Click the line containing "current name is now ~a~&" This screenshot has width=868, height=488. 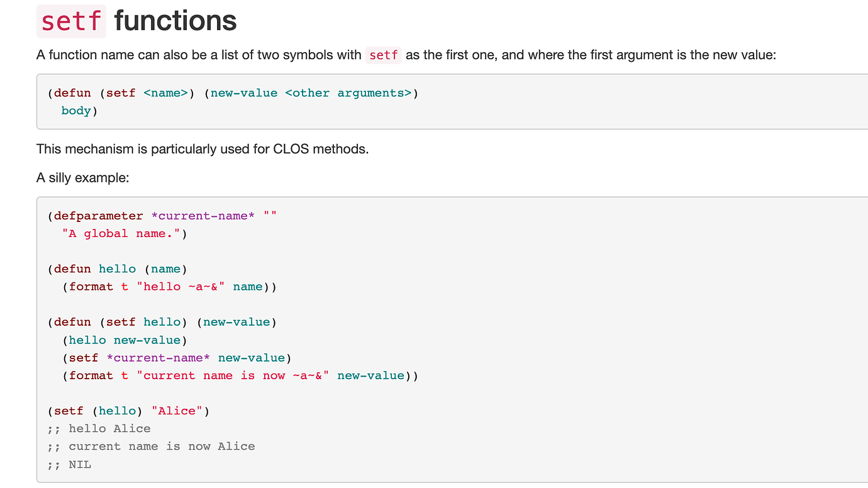tap(240, 375)
